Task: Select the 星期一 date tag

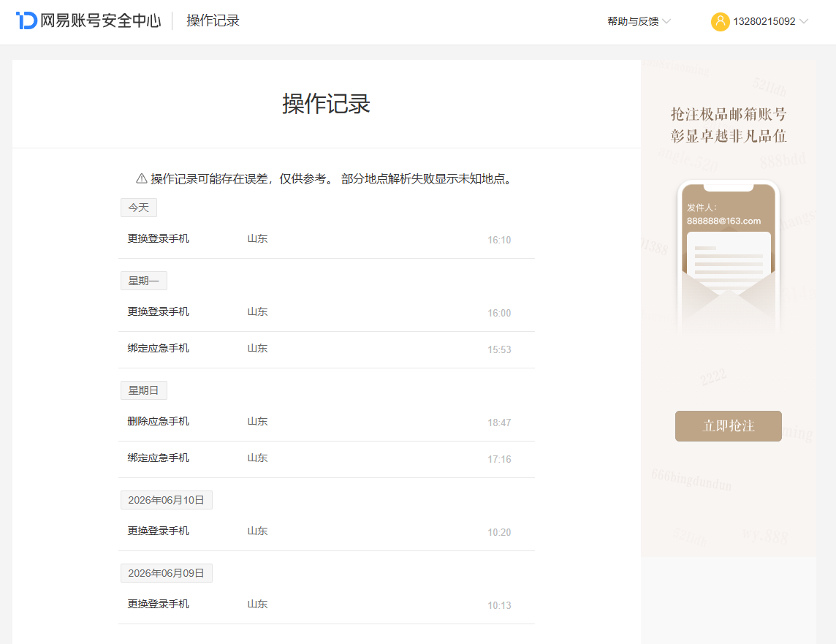Action: pyautogui.click(x=144, y=281)
